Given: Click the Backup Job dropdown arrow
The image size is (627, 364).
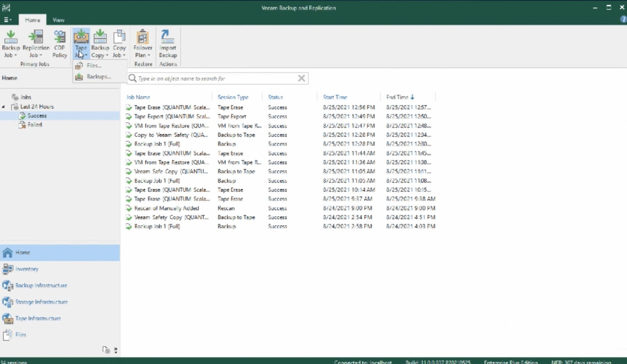Looking at the screenshot, I should pos(15,55).
